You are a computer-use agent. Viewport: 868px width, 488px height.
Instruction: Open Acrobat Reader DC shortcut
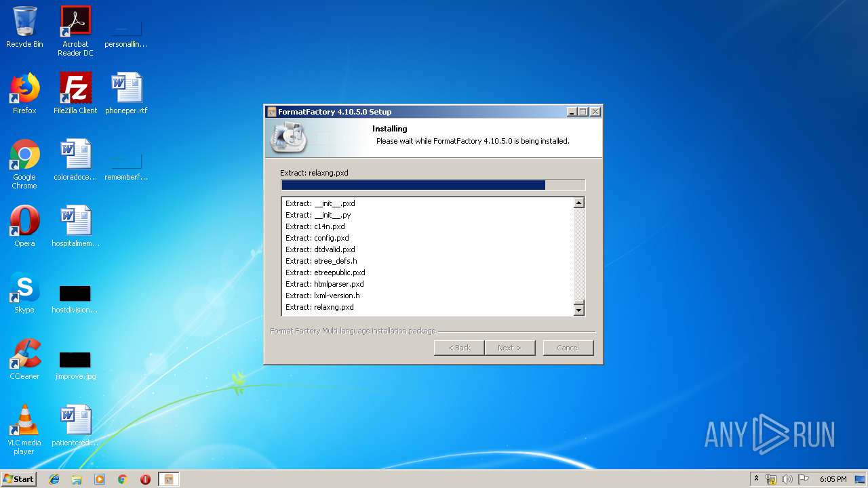click(75, 31)
